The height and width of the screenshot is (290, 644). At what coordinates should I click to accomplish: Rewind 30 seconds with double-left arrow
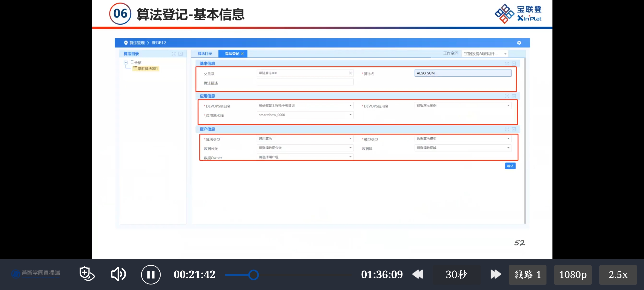(x=417, y=274)
